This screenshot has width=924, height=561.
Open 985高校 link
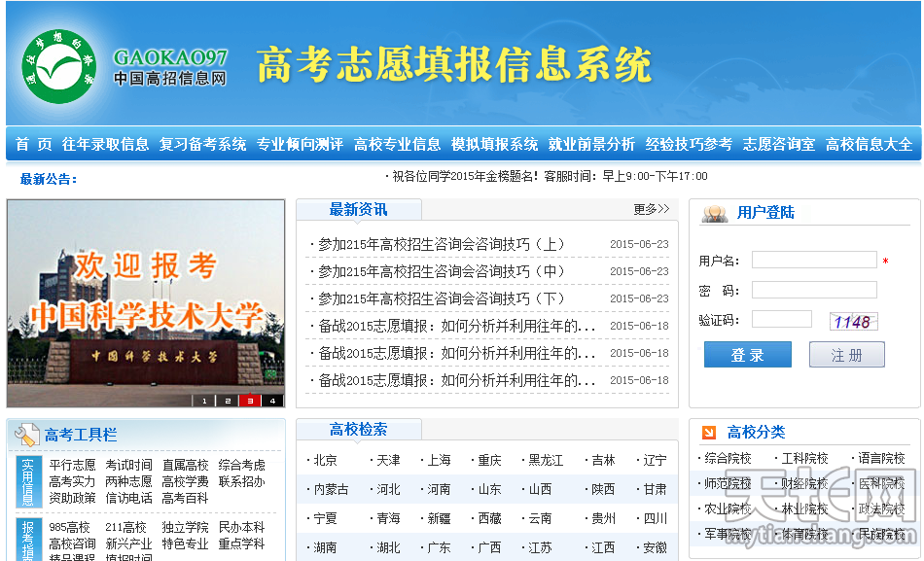[69, 527]
